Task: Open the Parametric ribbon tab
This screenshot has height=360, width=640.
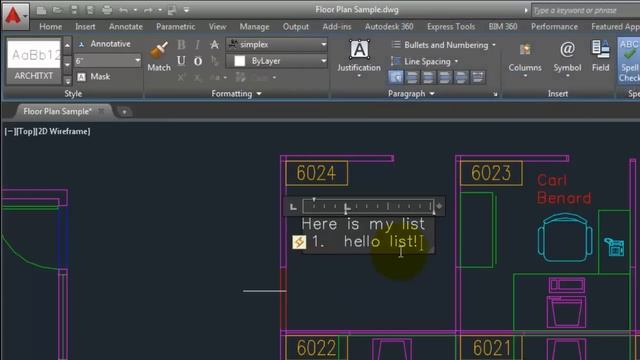Action: [x=176, y=27]
